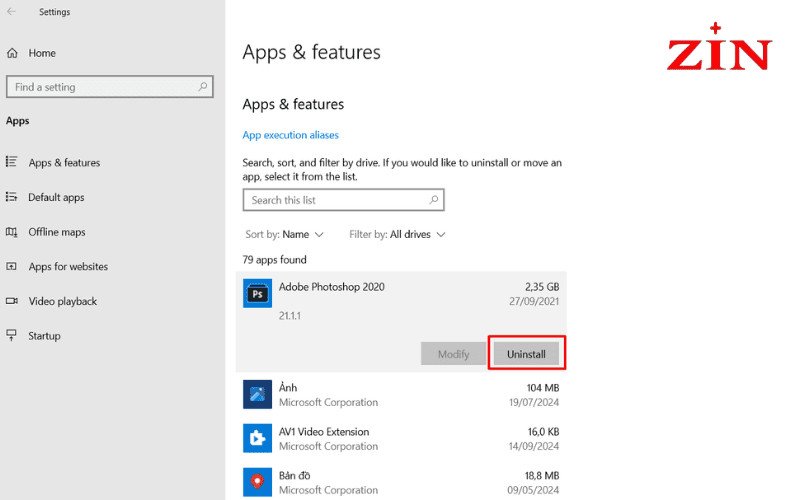
Task: Click the Apps section heading in sidebar
Action: [x=17, y=121]
